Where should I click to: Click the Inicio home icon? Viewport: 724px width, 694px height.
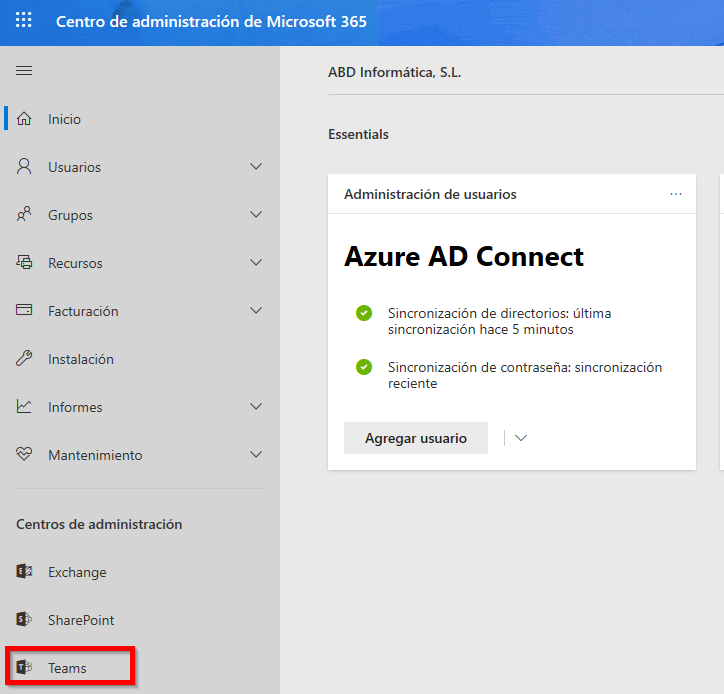point(24,119)
